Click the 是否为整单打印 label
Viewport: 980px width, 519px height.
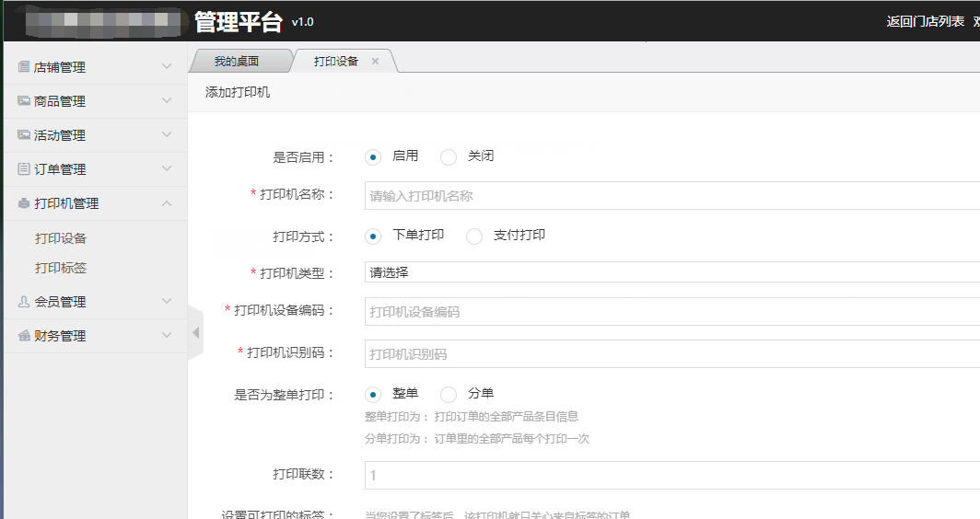pyautogui.click(x=284, y=395)
